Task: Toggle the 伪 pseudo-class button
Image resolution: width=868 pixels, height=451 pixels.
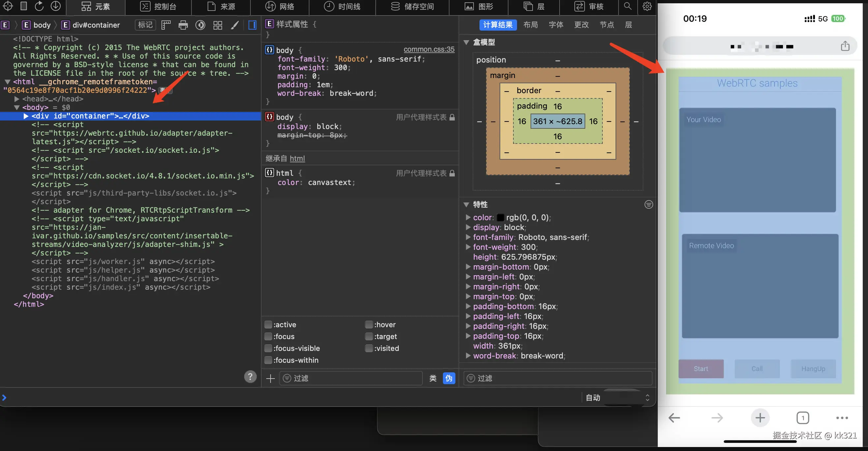Action: [449, 378]
